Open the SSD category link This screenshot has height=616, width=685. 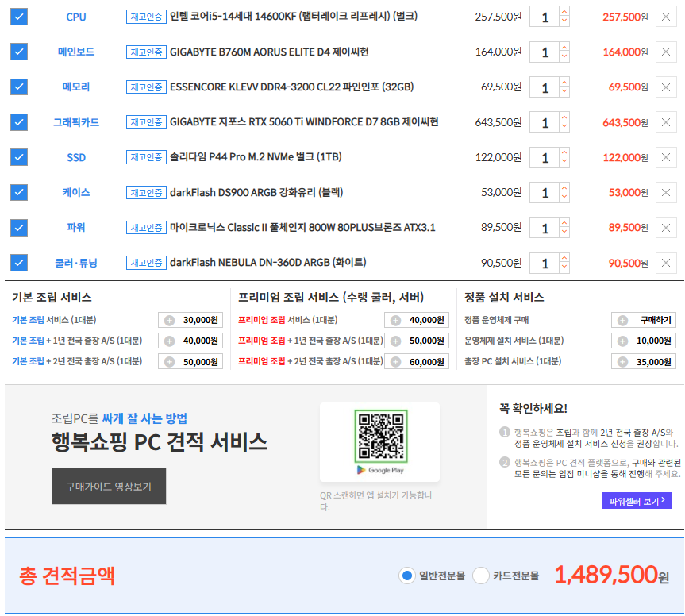click(x=76, y=157)
